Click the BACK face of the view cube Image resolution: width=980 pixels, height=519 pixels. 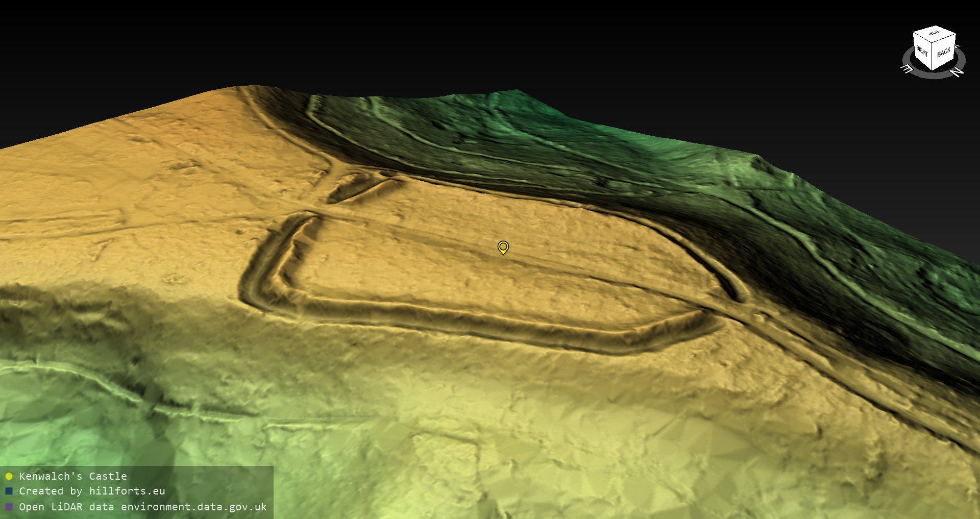[944, 53]
